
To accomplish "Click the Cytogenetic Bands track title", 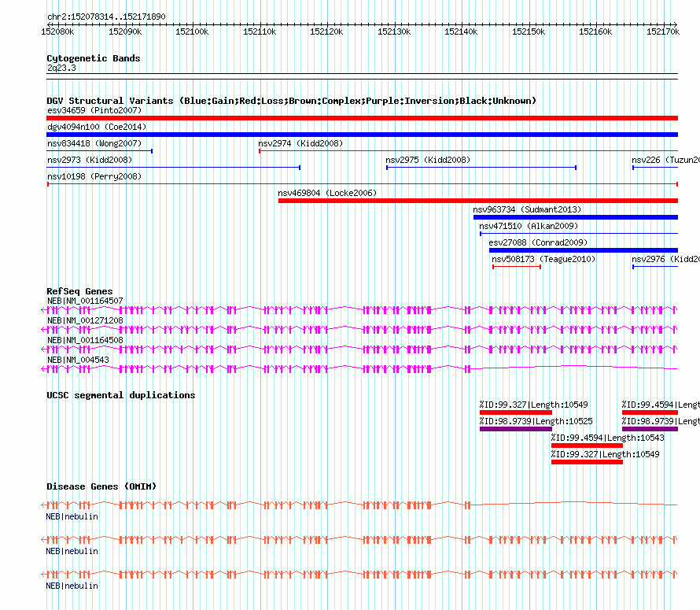I will pos(94,58).
